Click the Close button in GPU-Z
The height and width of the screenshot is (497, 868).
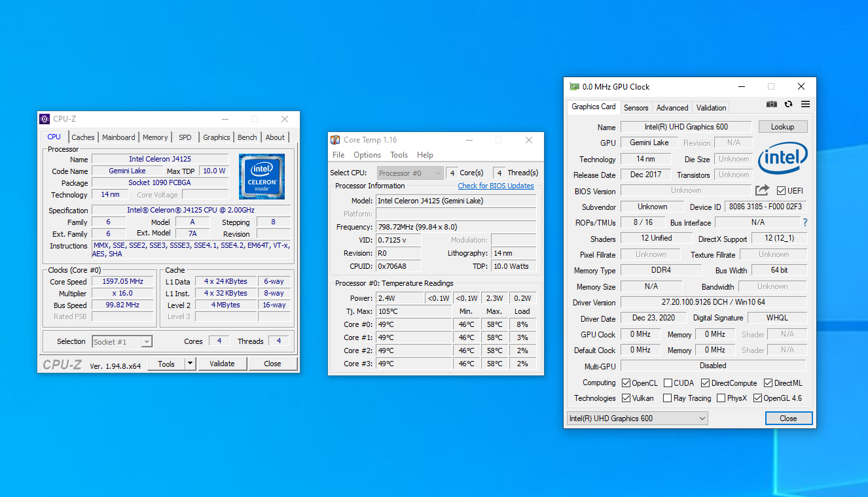click(789, 419)
